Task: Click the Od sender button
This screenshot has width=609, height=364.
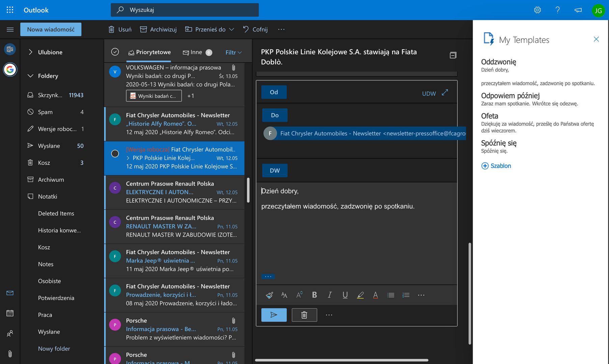Action: point(274,92)
